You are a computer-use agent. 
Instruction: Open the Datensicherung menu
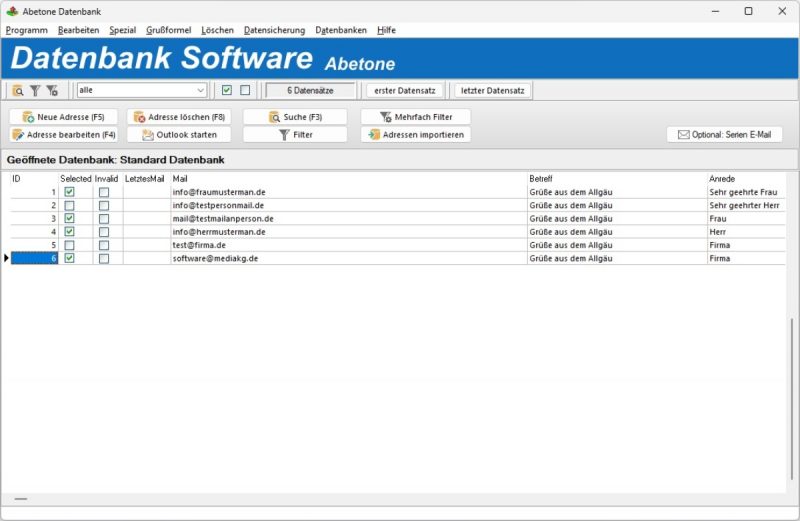274,30
